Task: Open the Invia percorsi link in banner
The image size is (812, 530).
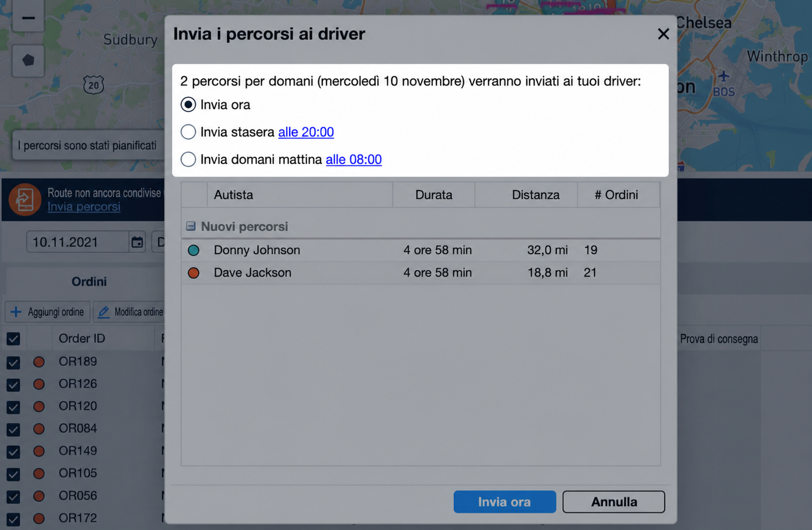Action: pos(84,207)
